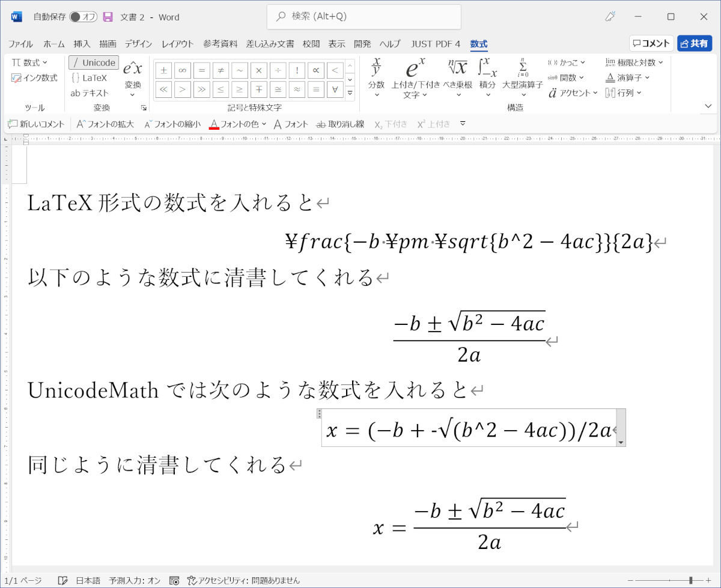Screen dimensions: 721x588
Task: Open the 変換 convert dropdown
Action: pyautogui.click(x=133, y=79)
